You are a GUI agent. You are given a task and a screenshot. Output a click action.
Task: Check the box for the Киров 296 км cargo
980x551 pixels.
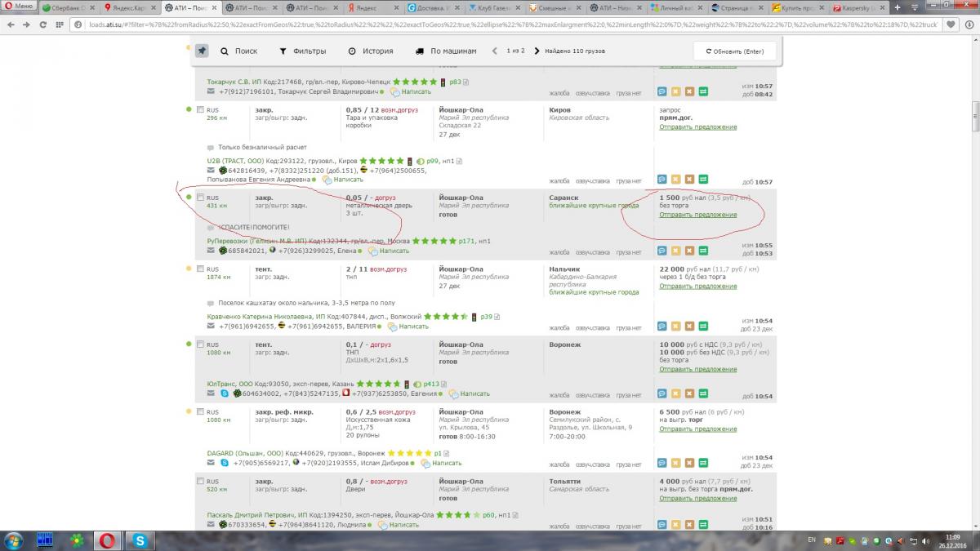click(200, 109)
